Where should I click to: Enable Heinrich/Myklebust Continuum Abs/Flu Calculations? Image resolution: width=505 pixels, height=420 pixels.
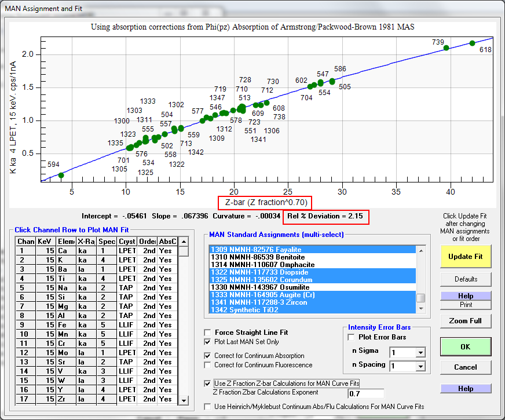208,407
